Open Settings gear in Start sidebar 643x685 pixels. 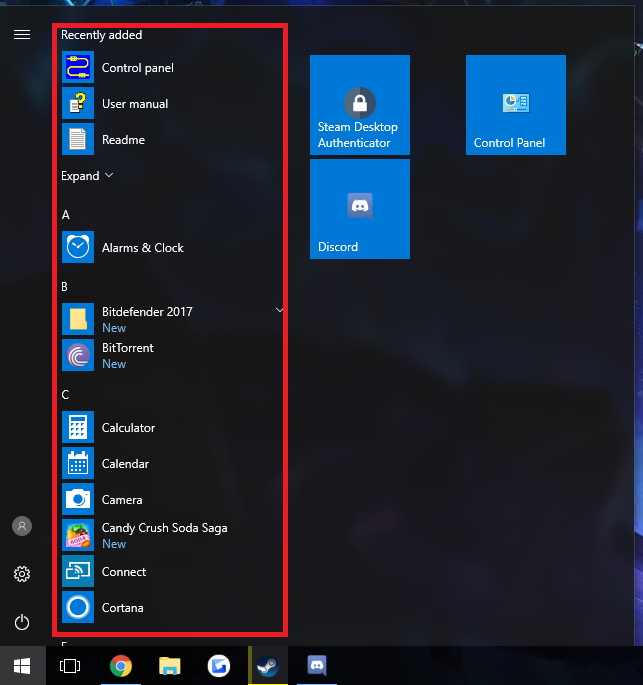[22, 574]
